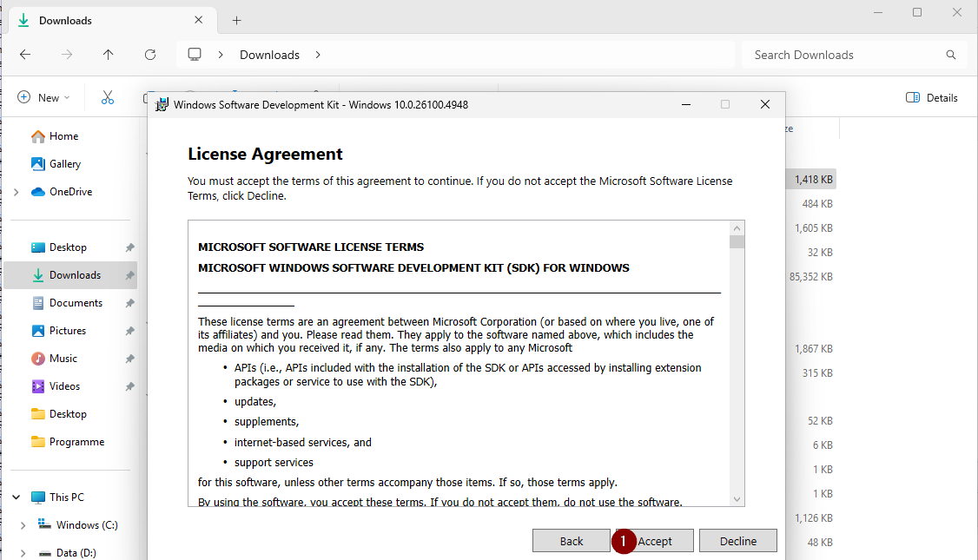The width and height of the screenshot is (978, 560).
Task: Click the back arrow in File Explorer
Action: 25,55
